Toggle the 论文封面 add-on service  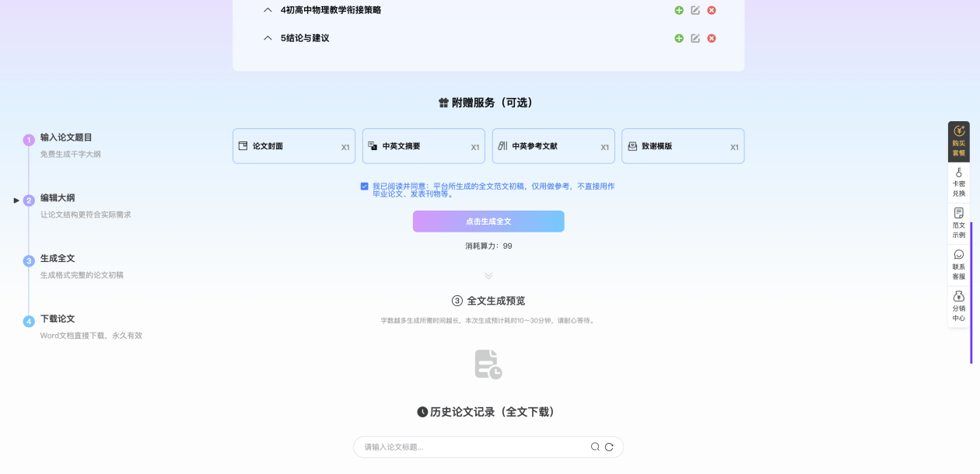(x=294, y=146)
